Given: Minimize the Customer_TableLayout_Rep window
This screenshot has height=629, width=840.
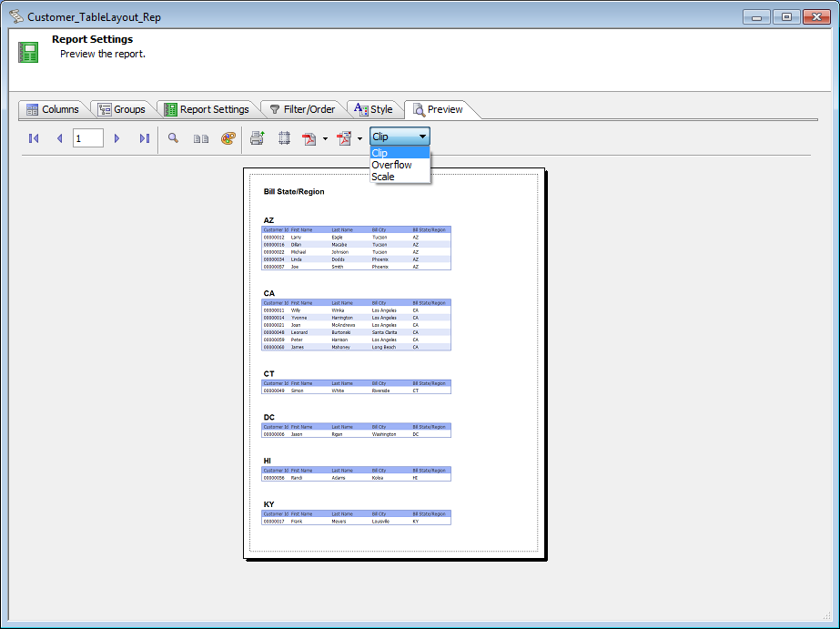Looking at the screenshot, I should click(756, 16).
